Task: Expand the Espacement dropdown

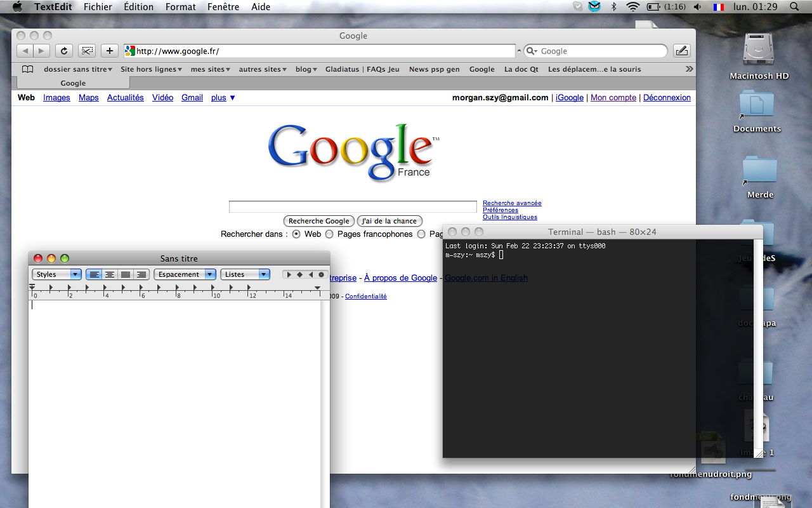Action: coord(185,274)
